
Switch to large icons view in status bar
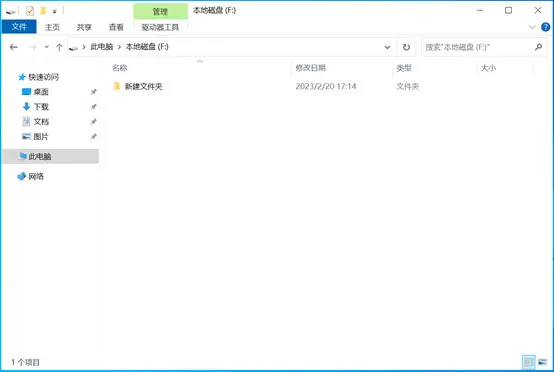(x=543, y=362)
